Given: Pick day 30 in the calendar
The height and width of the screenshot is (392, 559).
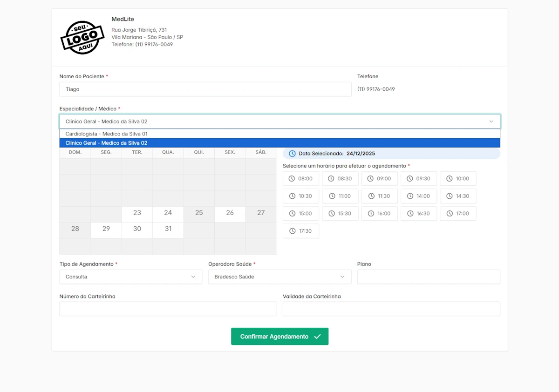Looking at the screenshot, I should coord(137,229).
